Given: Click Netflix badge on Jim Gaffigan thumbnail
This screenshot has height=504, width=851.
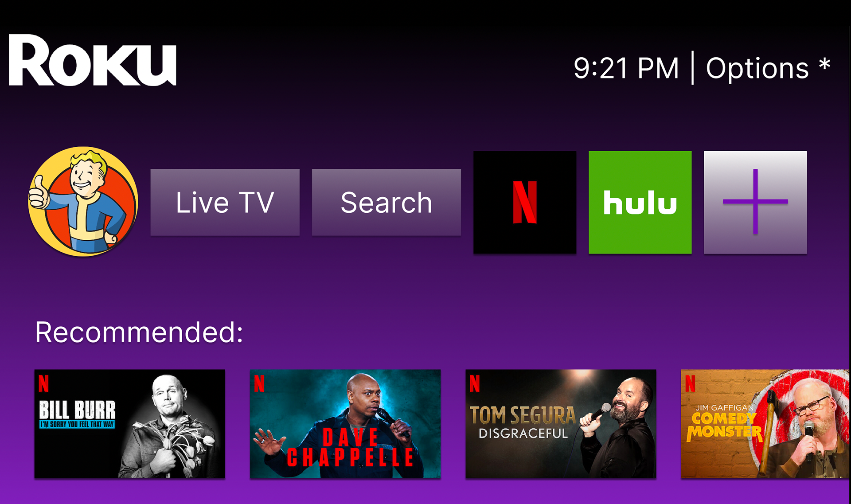Looking at the screenshot, I should pos(690,383).
